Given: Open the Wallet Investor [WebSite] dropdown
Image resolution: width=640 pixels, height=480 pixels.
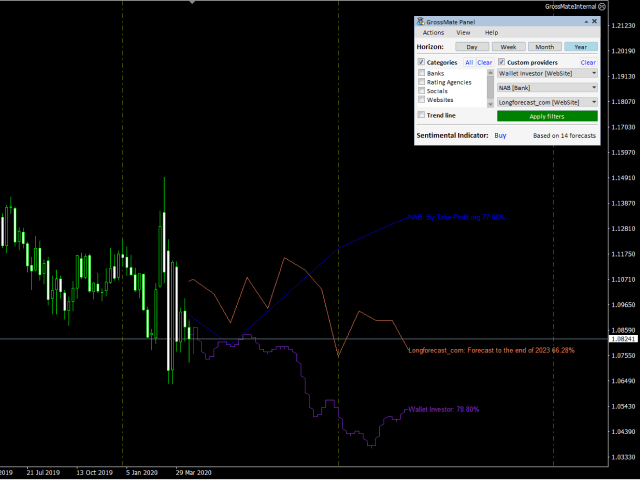Looking at the screenshot, I should click(547, 73).
